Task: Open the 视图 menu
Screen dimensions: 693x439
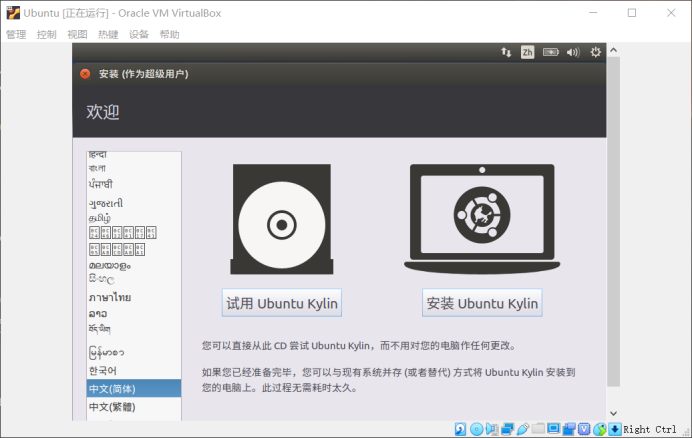Action: pyautogui.click(x=77, y=34)
